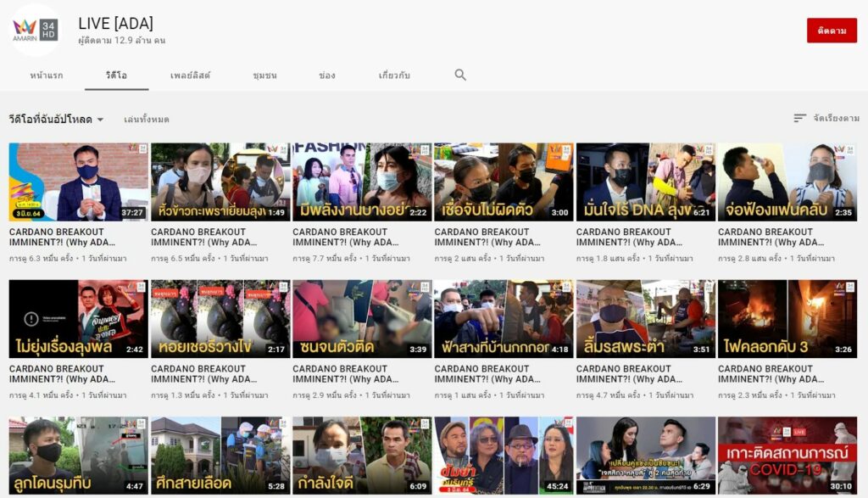Open the 37:27 video thumbnail

click(78, 182)
